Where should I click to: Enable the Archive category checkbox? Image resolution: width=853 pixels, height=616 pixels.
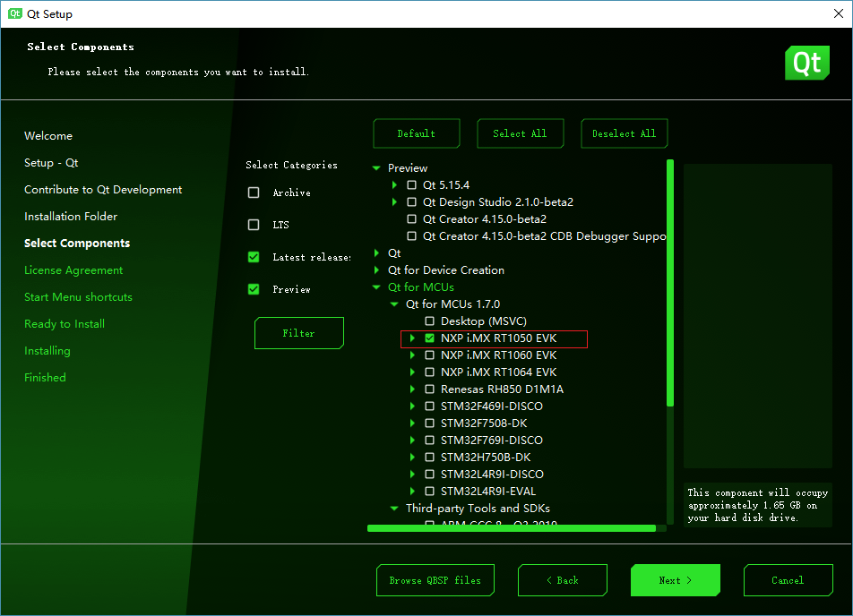click(254, 192)
